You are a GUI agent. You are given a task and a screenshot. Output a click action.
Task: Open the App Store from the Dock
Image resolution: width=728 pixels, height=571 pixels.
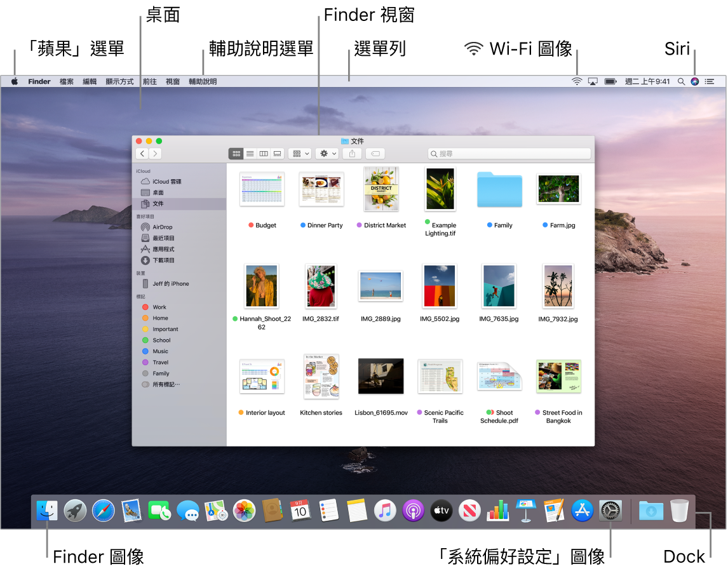(583, 511)
